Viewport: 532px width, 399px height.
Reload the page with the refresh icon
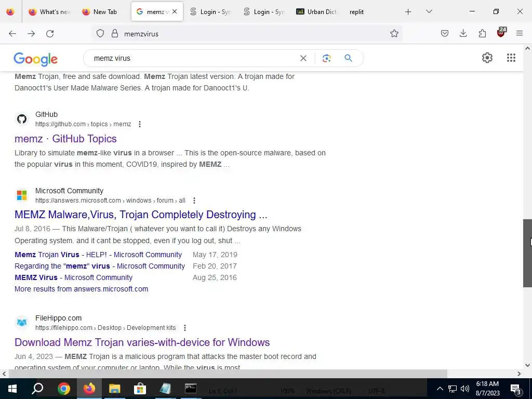tap(50, 34)
